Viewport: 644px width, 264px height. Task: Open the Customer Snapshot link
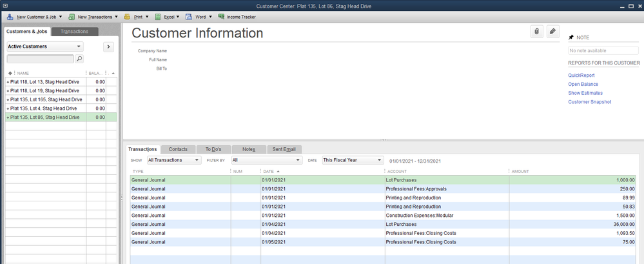589,102
